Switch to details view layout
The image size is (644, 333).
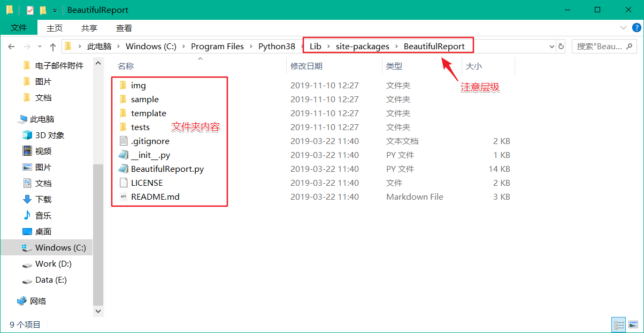point(620,325)
